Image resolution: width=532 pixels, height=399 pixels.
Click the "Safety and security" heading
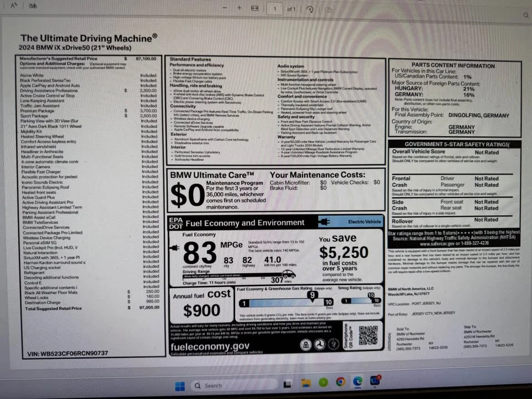click(x=296, y=117)
